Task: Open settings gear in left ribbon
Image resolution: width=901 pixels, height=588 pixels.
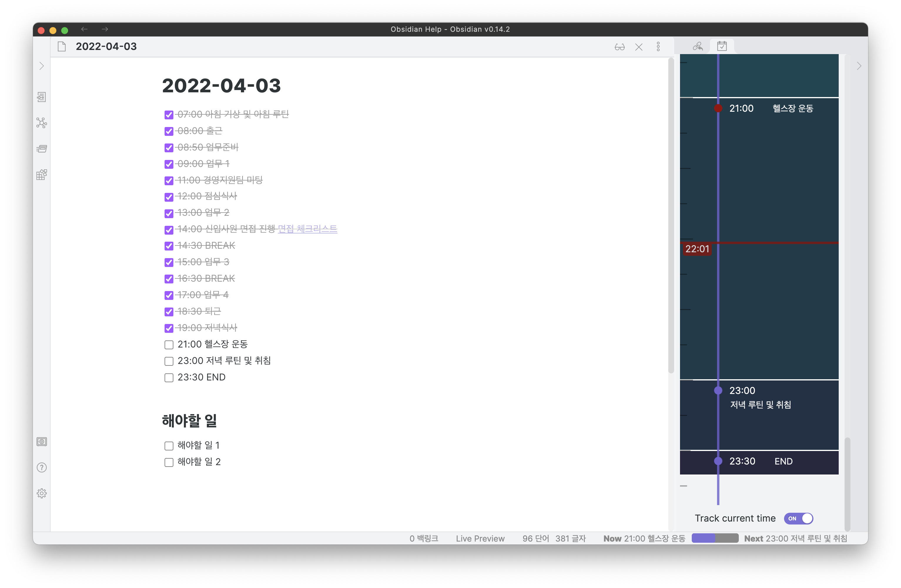Action: coord(42,493)
